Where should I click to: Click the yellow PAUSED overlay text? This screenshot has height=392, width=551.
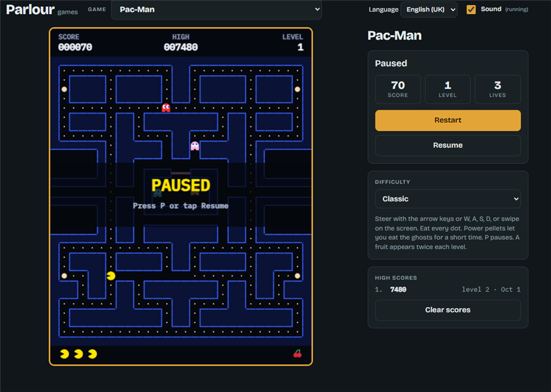coord(181,185)
